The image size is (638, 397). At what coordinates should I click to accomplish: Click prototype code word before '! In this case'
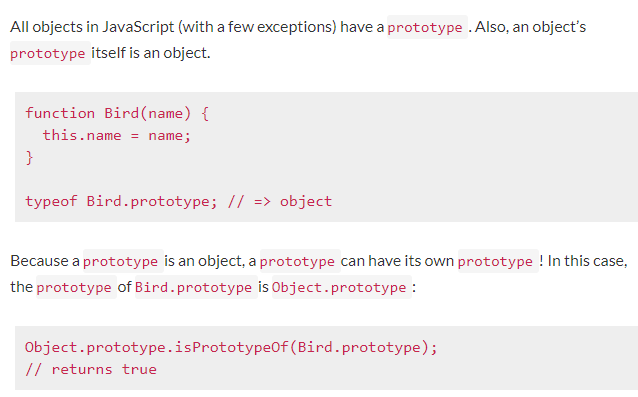click(x=495, y=261)
